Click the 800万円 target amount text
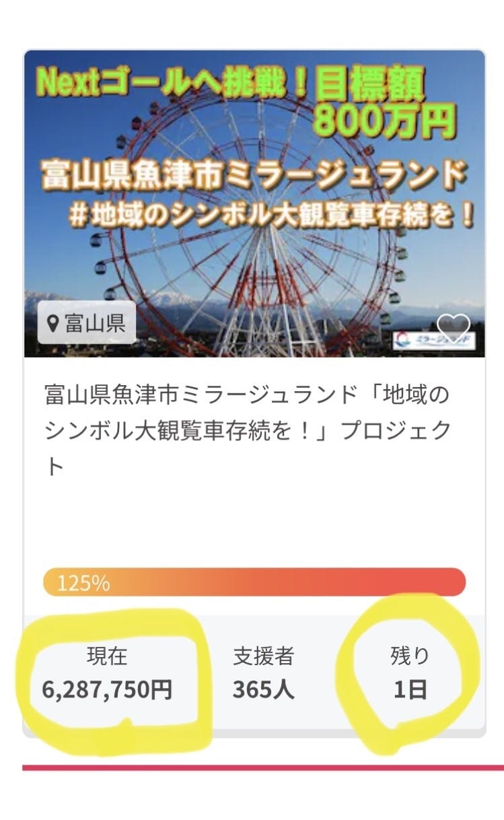 (x=384, y=121)
